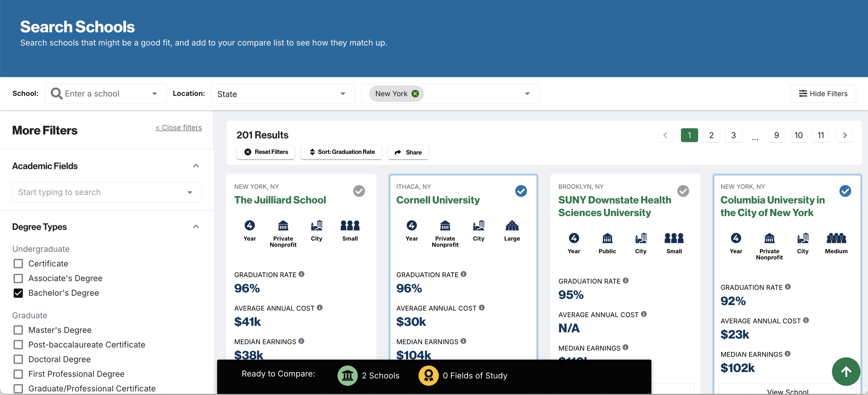Go to next results page arrow
Screen dimensions: 868x395
[x=845, y=135]
